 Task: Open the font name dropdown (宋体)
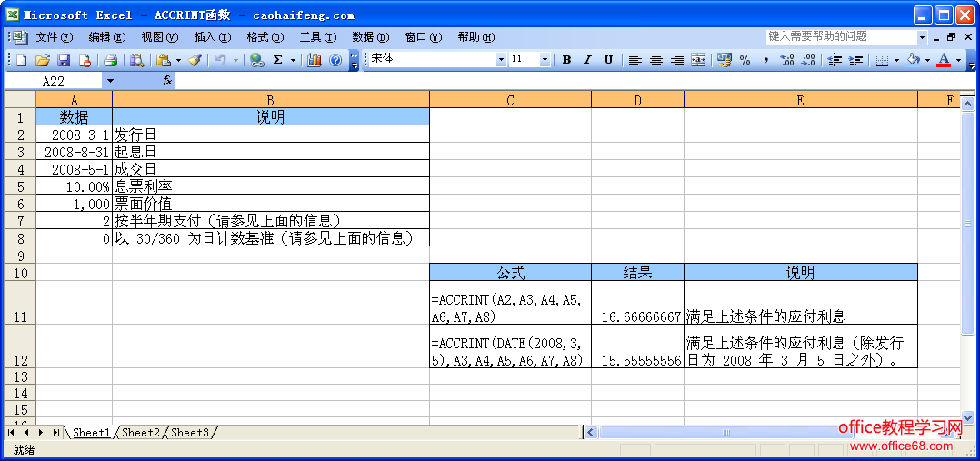tap(501, 60)
